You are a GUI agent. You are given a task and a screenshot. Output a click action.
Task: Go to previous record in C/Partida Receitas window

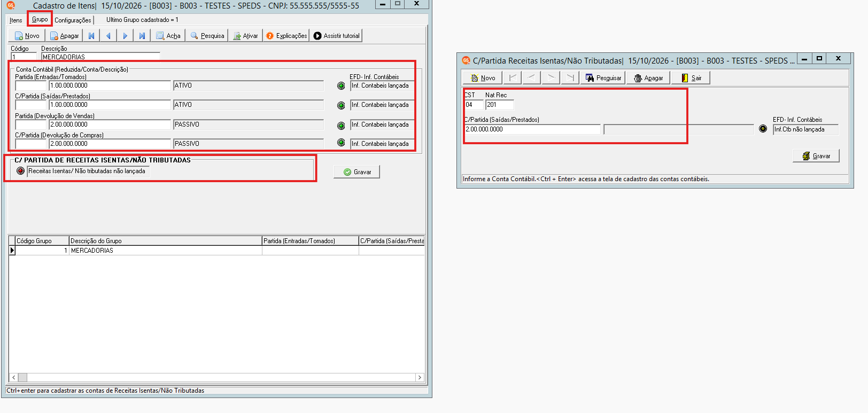531,78
